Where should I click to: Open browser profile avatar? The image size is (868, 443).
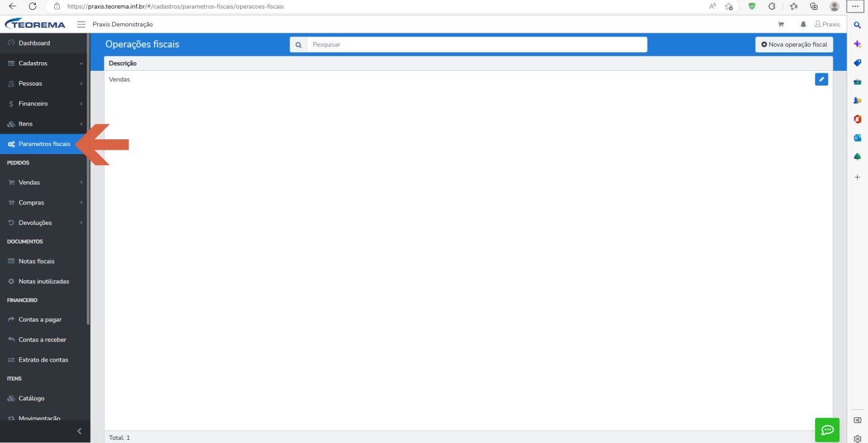[835, 6]
